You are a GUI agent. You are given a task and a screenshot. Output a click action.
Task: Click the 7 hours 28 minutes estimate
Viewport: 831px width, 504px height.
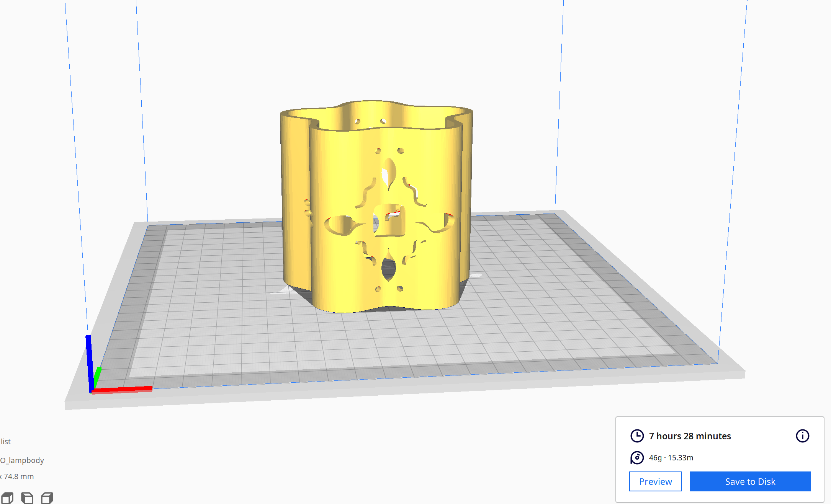pos(690,436)
